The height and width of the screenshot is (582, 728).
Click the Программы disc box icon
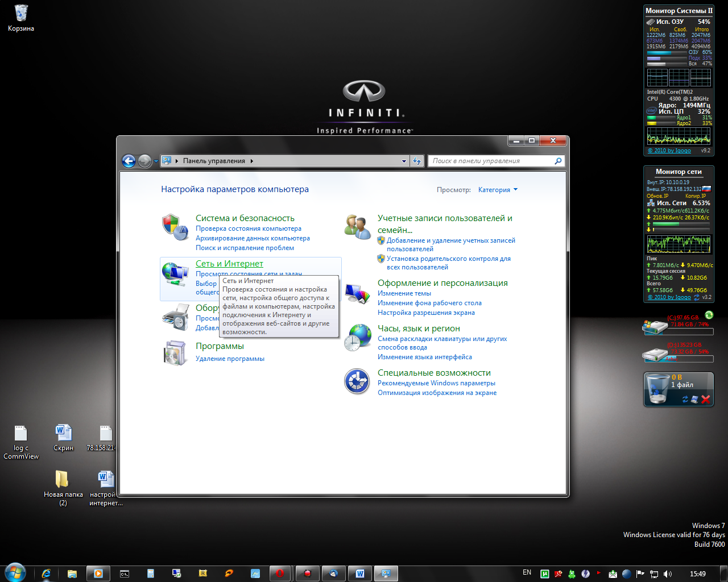pyautogui.click(x=175, y=353)
